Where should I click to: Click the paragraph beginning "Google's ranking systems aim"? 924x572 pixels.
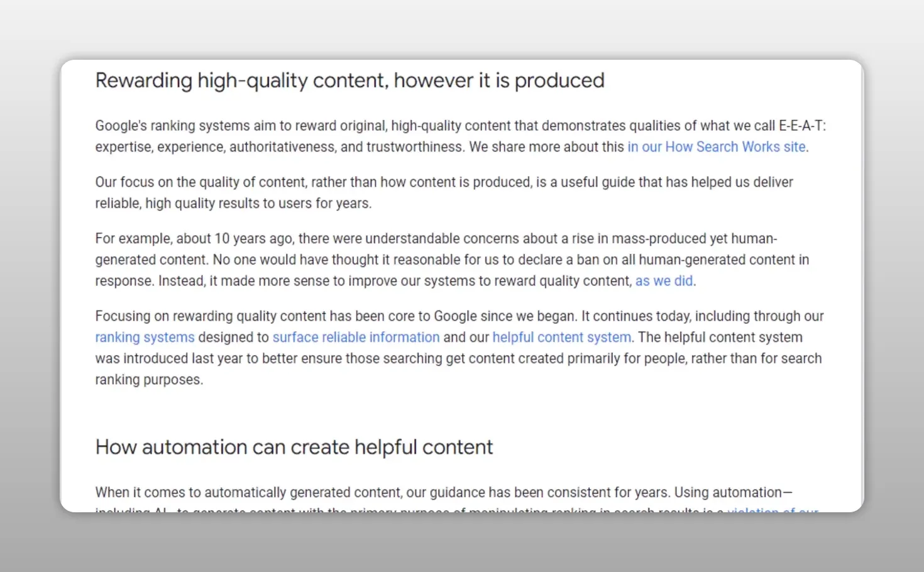click(x=461, y=136)
